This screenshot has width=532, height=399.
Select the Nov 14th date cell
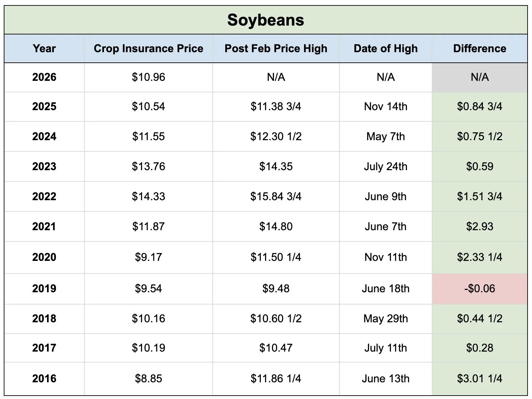coord(385,106)
